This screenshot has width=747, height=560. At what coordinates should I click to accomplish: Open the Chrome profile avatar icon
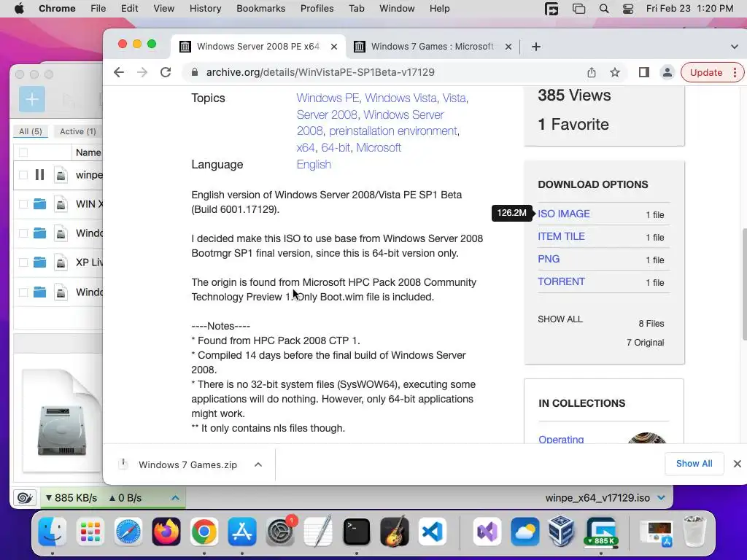tap(667, 72)
